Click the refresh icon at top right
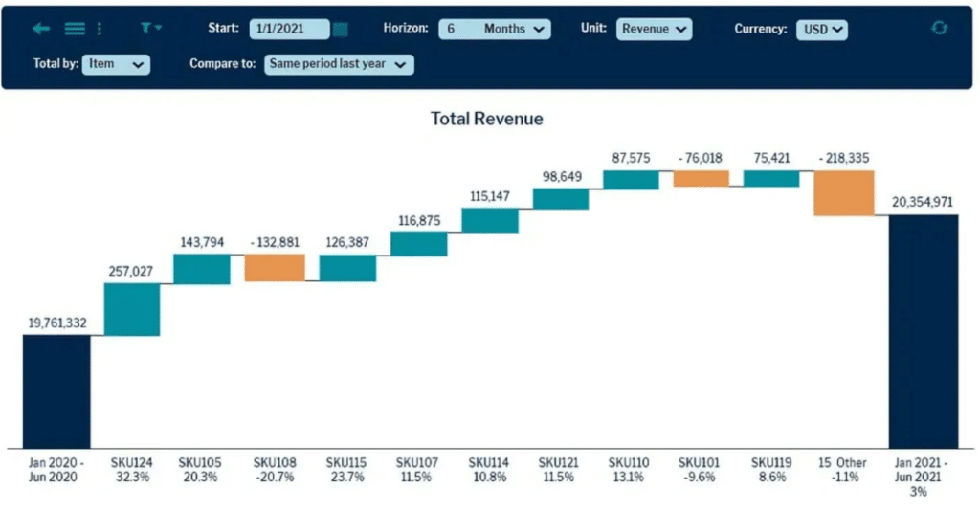 [940, 28]
